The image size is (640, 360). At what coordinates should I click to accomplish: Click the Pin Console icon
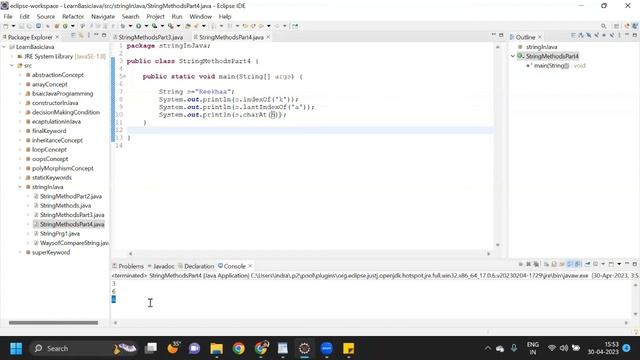point(588,264)
